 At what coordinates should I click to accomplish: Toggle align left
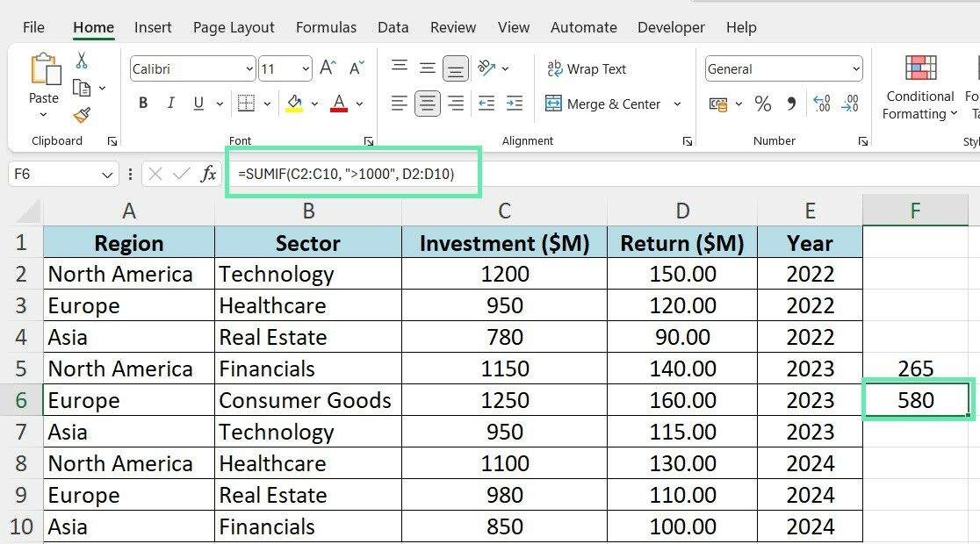(400, 104)
